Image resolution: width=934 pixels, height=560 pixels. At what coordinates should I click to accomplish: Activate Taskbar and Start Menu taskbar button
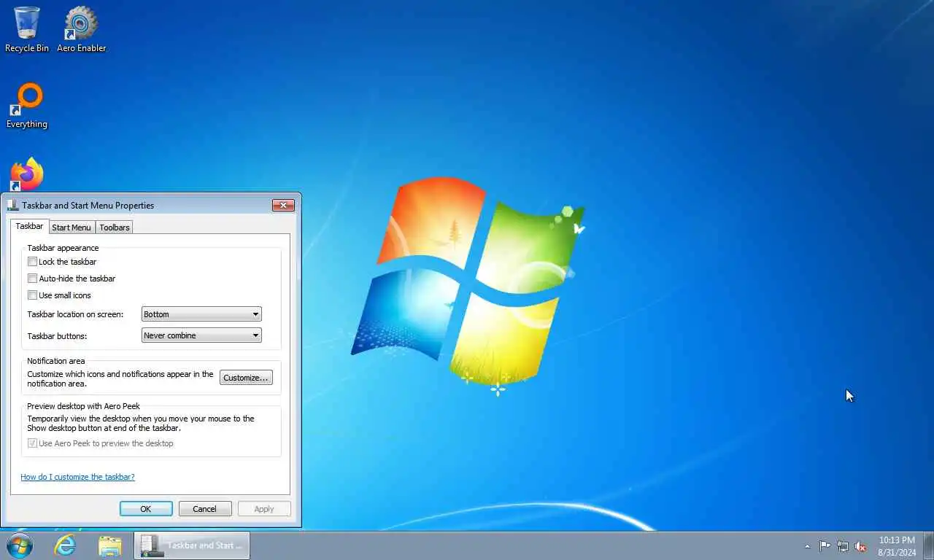click(192, 545)
